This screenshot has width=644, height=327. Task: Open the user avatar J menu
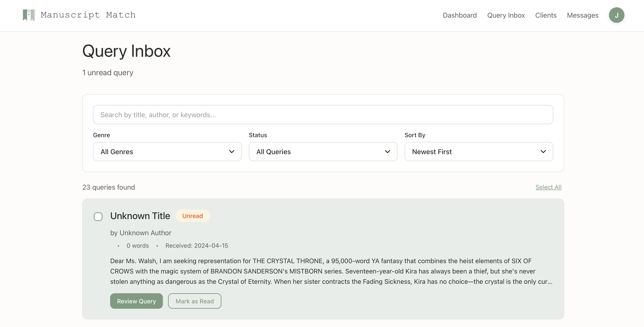[x=616, y=15]
